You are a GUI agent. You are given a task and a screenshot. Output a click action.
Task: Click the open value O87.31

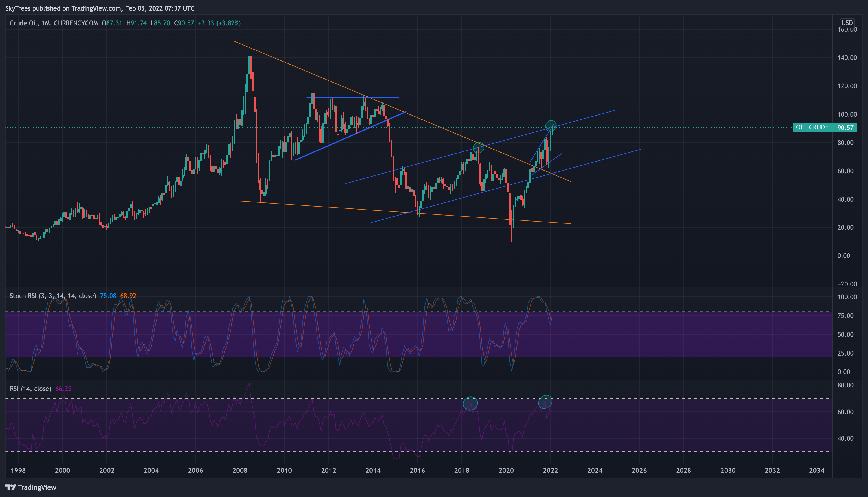click(x=112, y=23)
